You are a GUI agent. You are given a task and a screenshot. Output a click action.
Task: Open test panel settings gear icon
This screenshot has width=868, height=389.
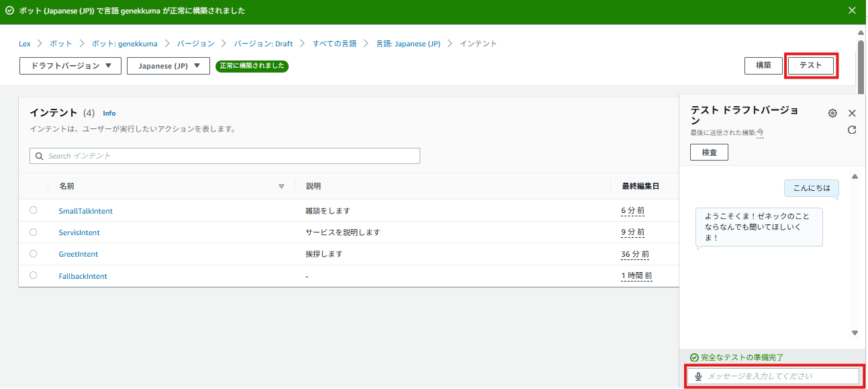pos(832,113)
